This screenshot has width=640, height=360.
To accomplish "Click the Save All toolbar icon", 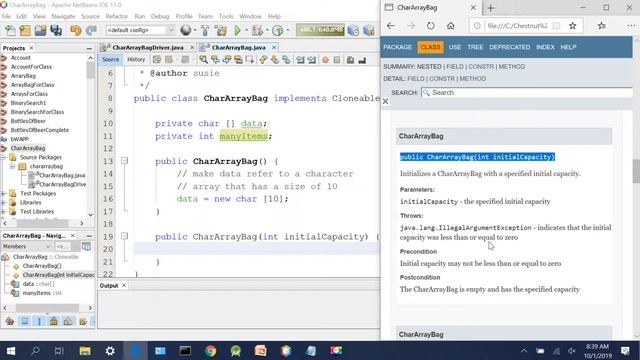I will 56,30.
